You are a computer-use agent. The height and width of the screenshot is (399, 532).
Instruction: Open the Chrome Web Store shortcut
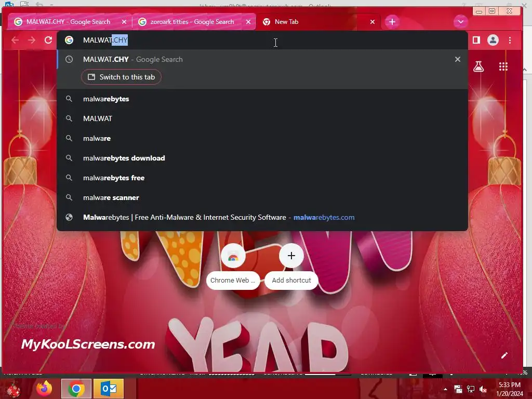point(233,256)
